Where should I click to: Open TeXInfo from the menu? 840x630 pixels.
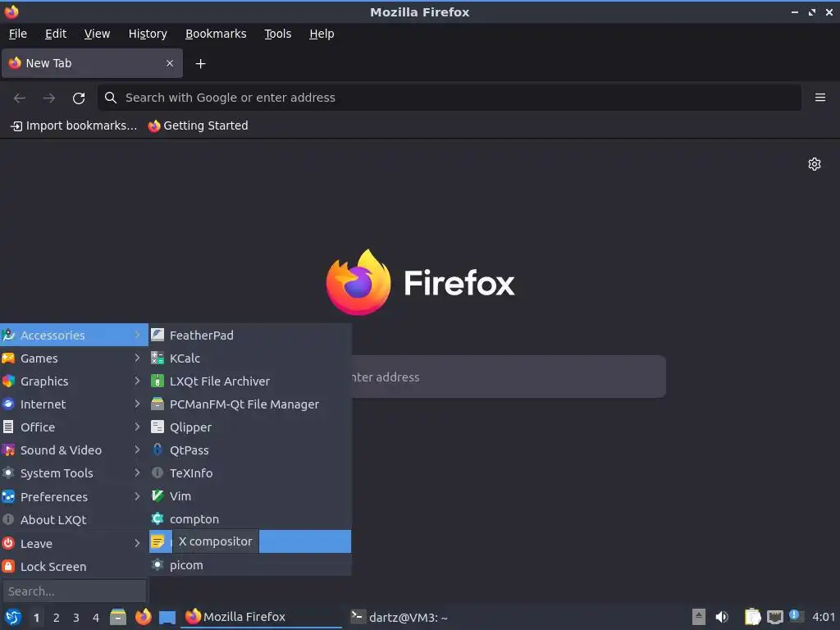tap(250, 473)
